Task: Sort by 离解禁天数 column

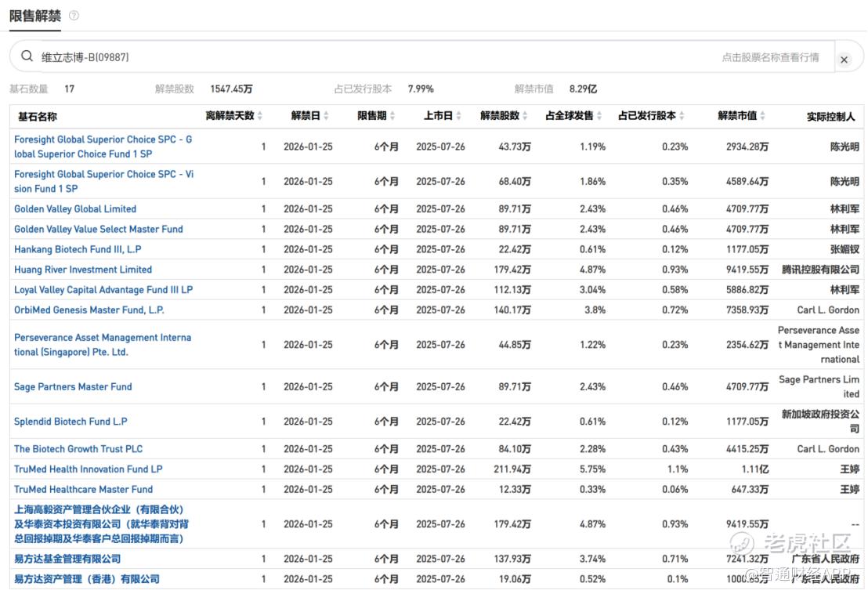Action: click(233, 116)
